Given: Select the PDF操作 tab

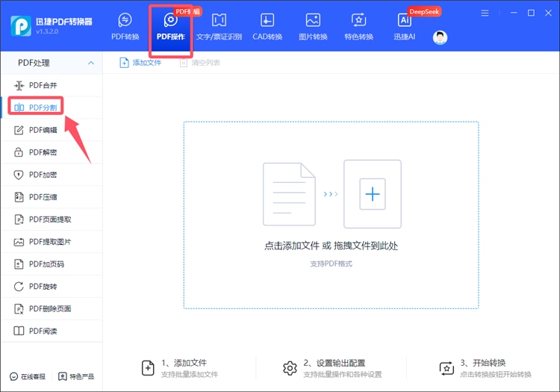Looking at the screenshot, I should 171,27.
